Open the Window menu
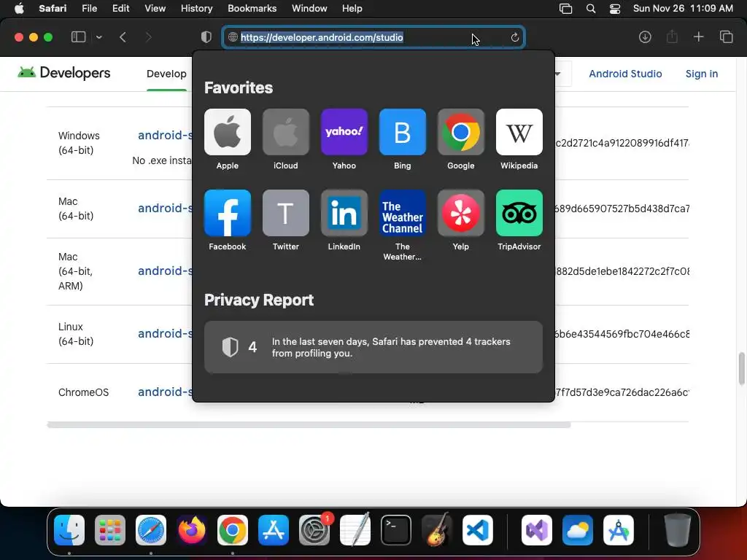 click(309, 9)
